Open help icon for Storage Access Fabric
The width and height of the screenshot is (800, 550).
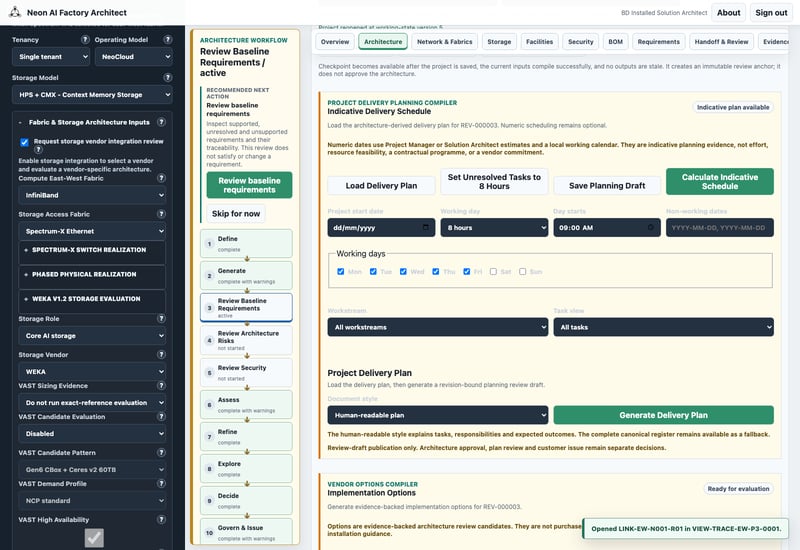tap(161, 214)
